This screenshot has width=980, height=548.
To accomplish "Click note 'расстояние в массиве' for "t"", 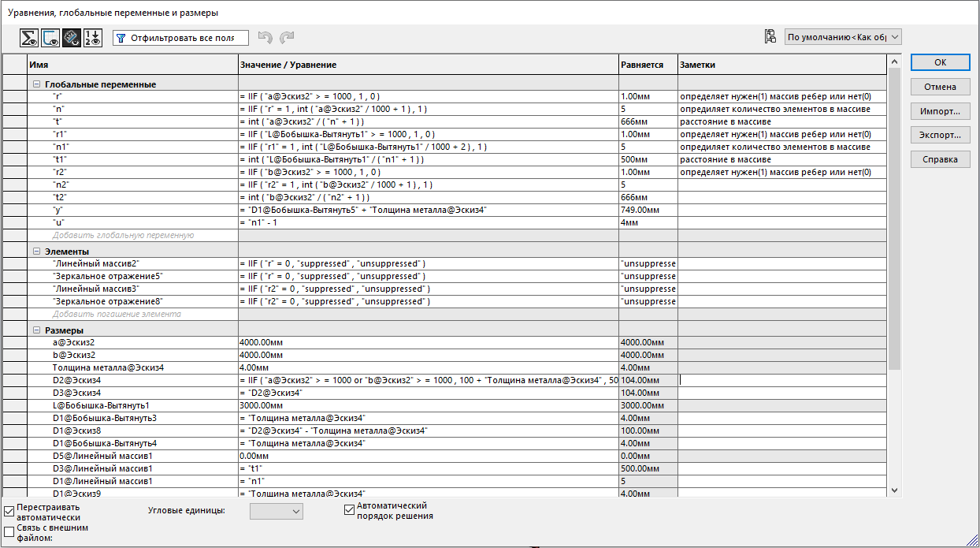I will 725,121.
